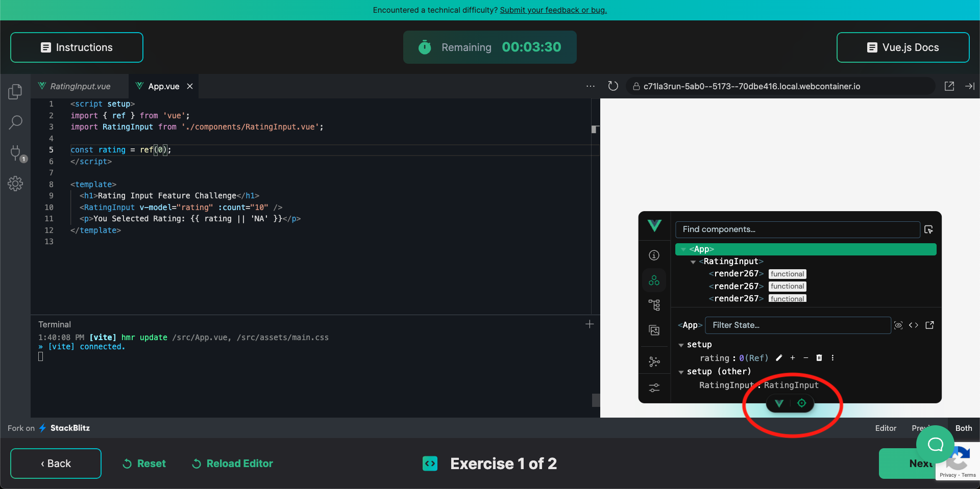Switch layout to Both view
This screenshot has width=980, height=489.
[x=964, y=428]
